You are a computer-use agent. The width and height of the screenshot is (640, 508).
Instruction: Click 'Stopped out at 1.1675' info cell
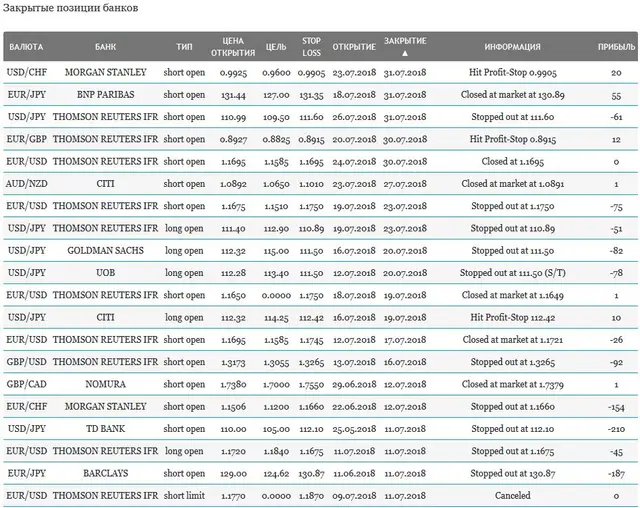[513, 451]
